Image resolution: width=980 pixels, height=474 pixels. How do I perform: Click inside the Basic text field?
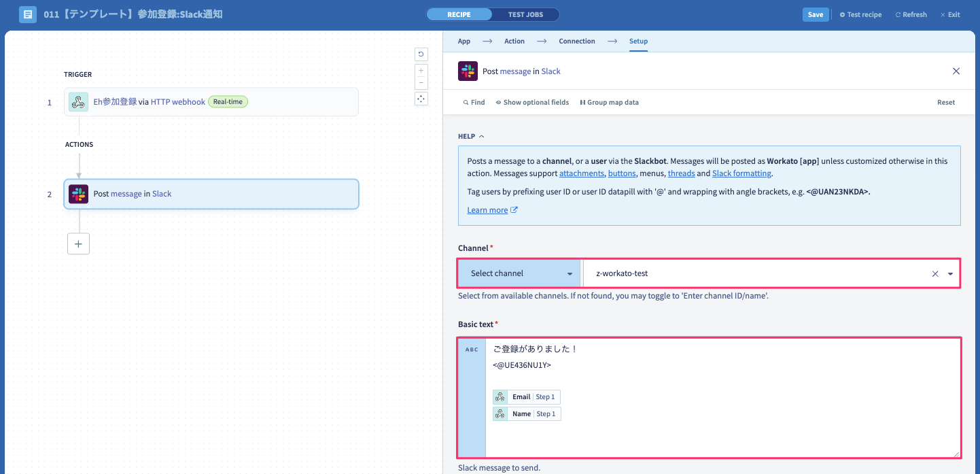click(722, 398)
